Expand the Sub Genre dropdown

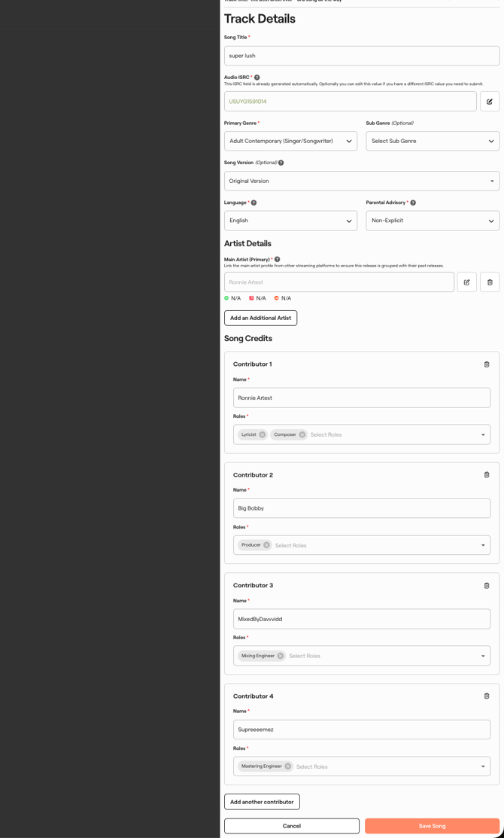tap(433, 141)
